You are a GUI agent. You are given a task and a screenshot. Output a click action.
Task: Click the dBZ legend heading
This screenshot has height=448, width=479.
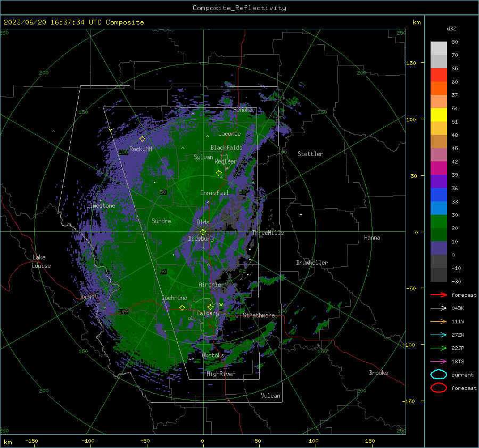(451, 28)
